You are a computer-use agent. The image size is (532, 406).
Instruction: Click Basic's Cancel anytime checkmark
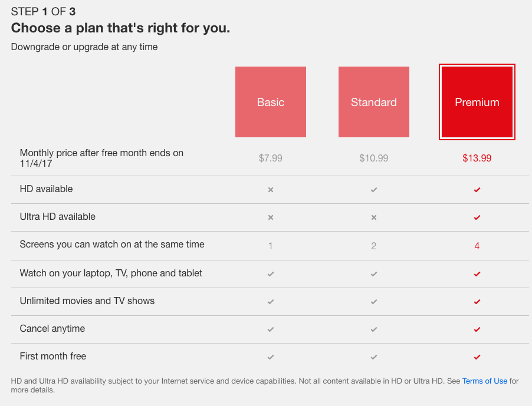(270, 329)
